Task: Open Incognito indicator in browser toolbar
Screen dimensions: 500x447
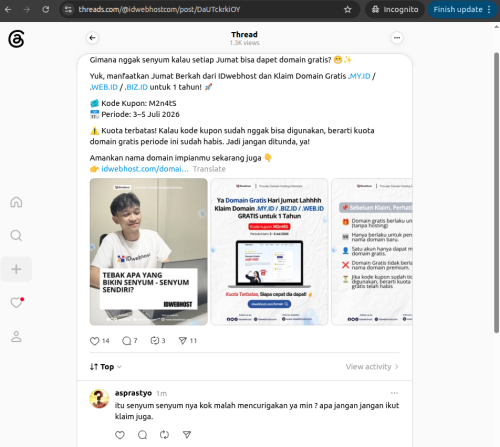Action: point(395,9)
